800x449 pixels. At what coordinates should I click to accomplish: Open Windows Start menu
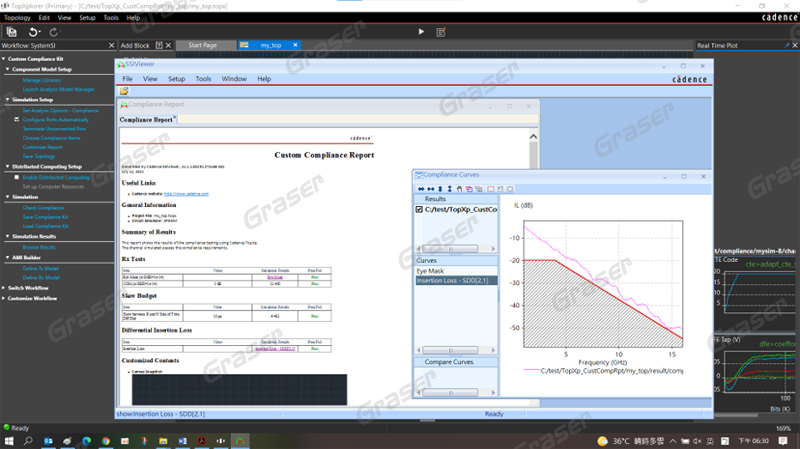point(9,441)
